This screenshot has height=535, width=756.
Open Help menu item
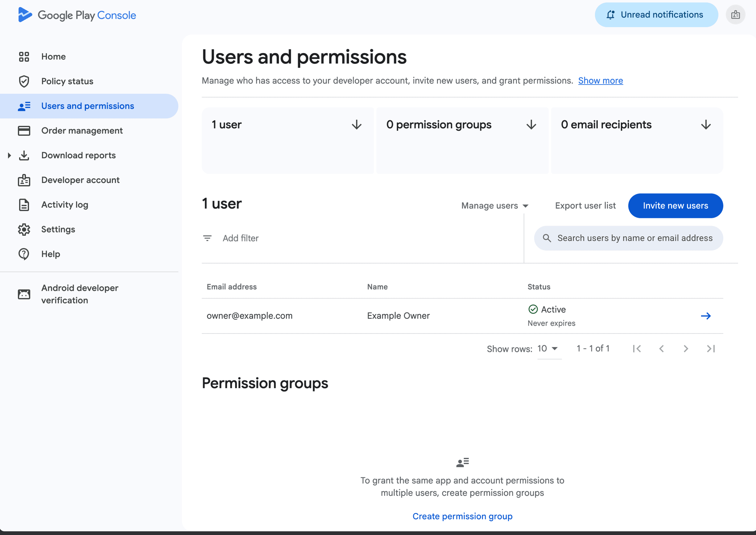coord(89,254)
